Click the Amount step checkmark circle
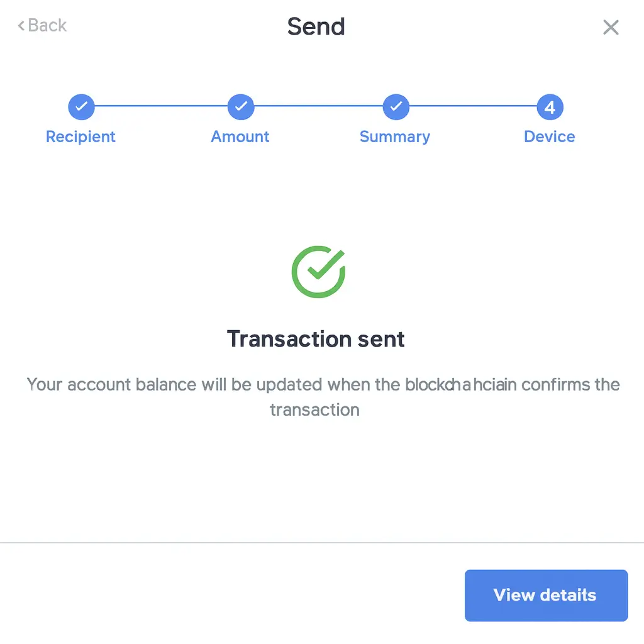This screenshot has width=644, height=644. pyautogui.click(x=240, y=107)
